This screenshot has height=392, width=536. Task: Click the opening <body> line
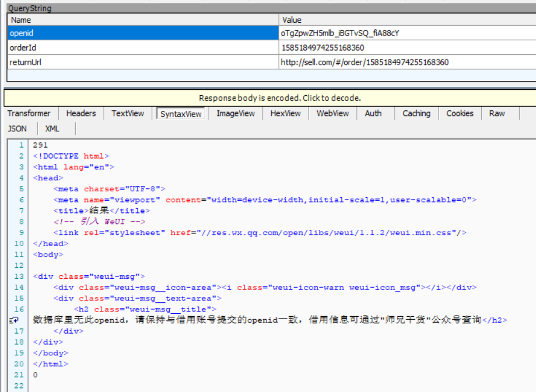(48, 254)
